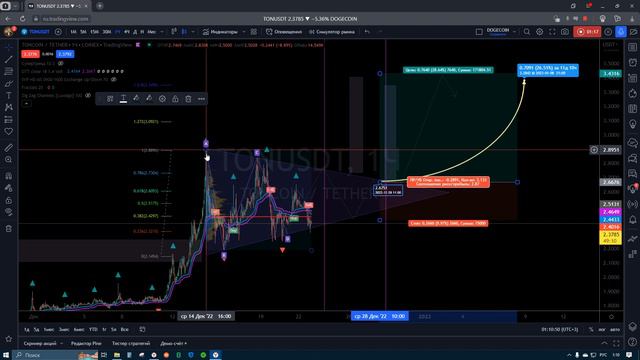640x360 pixels.
Task: Open template icon in floating toolbar
Action: (x=110, y=99)
